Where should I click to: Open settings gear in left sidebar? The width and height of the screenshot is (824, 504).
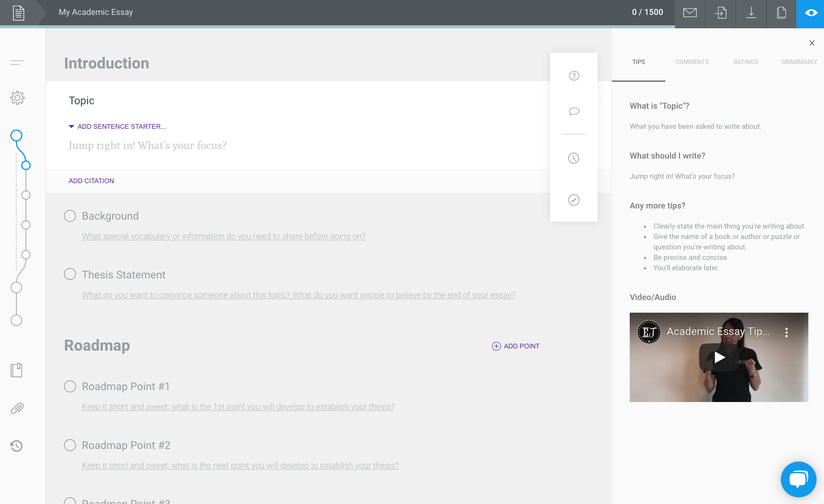click(17, 98)
